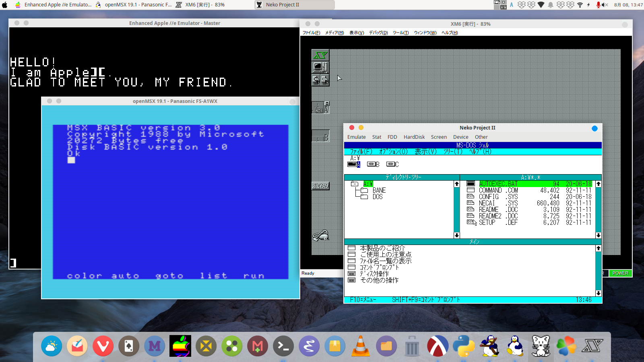Open the solitaire card app in dock
Screen dimensions: 644x362
tap(129, 346)
